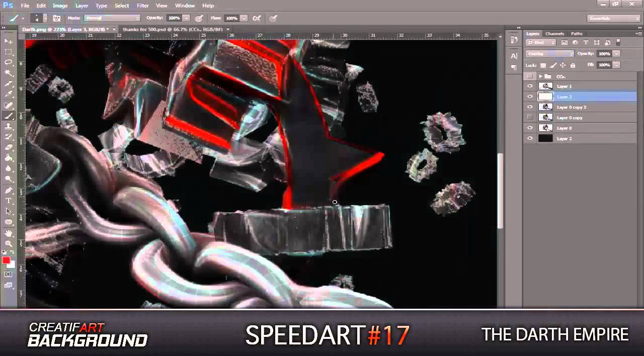
Task: Select the Brush tool in toolbox
Action: pos(9,116)
